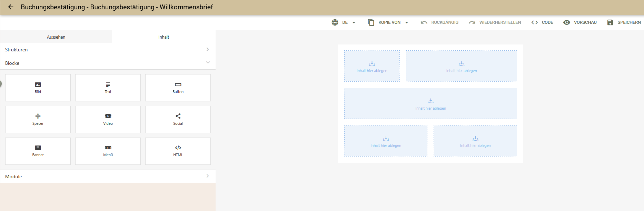Click the Banner block label
The height and width of the screenshot is (211, 644).
pos(38,155)
